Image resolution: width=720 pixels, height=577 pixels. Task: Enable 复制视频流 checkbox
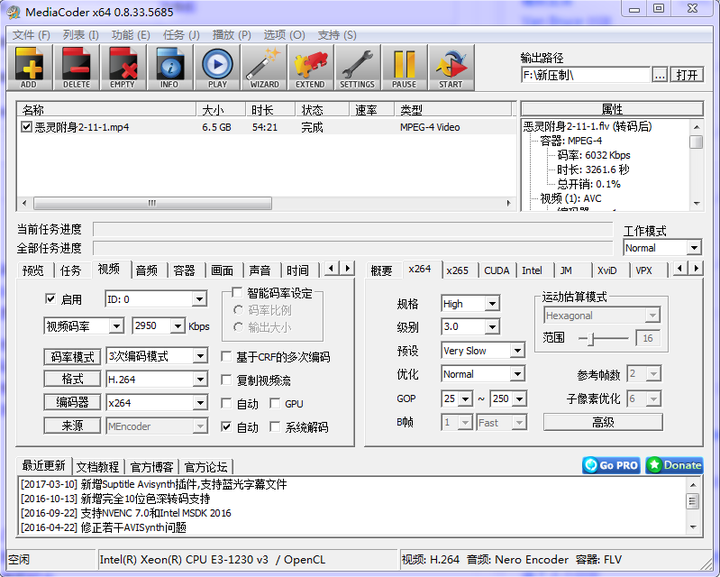(x=226, y=380)
